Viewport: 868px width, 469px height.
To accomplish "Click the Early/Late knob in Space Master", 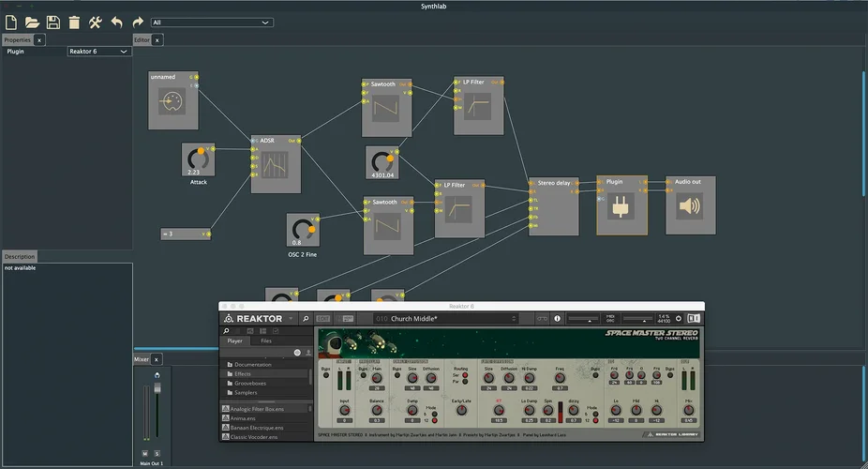I will (x=461, y=410).
